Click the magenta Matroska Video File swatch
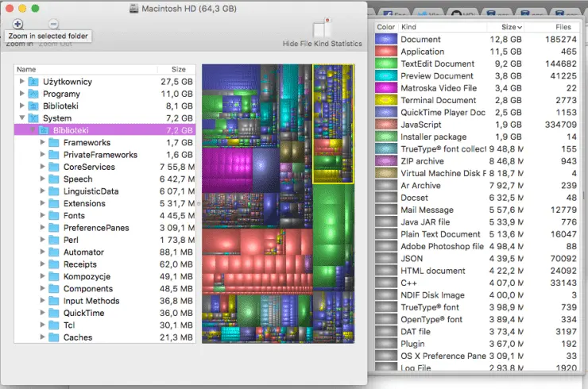This screenshot has height=389, width=588. [386, 88]
